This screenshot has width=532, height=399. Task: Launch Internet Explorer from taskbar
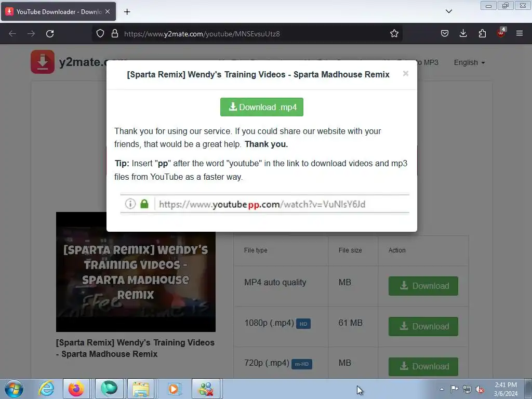coord(46,389)
